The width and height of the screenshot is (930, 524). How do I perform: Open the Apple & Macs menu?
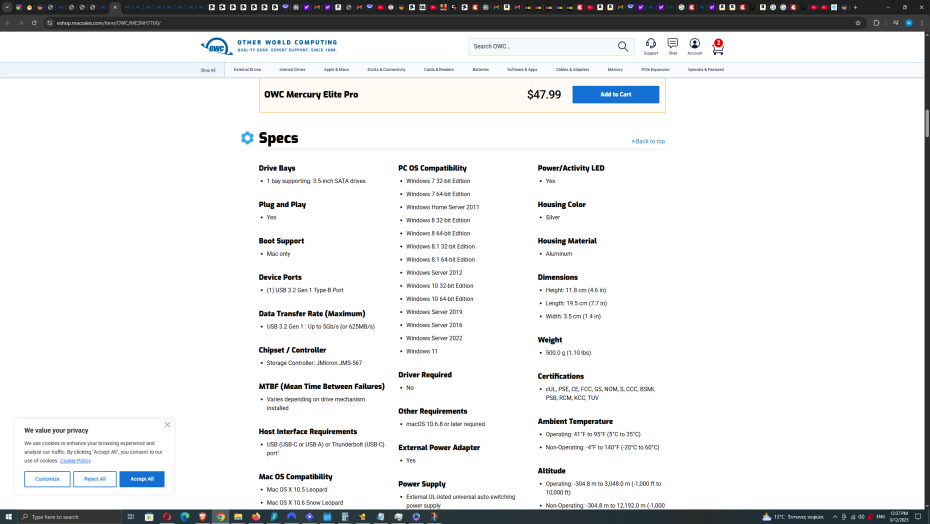pos(336,69)
